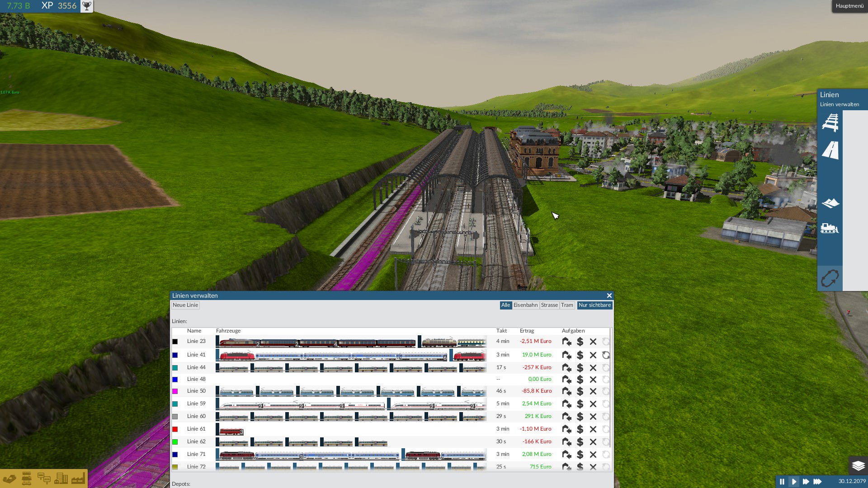Viewport: 868px width, 488px height.
Task: Open the Linien management loop icon
Action: tap(830, 278)
